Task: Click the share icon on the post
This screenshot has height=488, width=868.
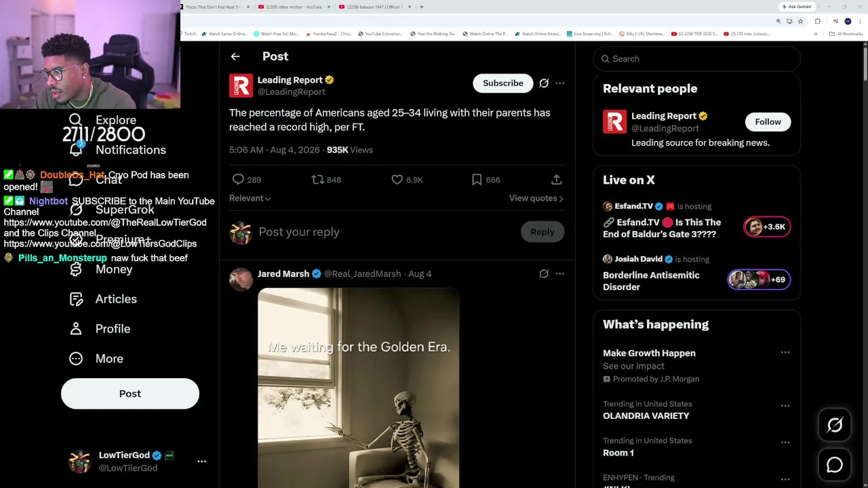Action: click(x=557, y=180)
